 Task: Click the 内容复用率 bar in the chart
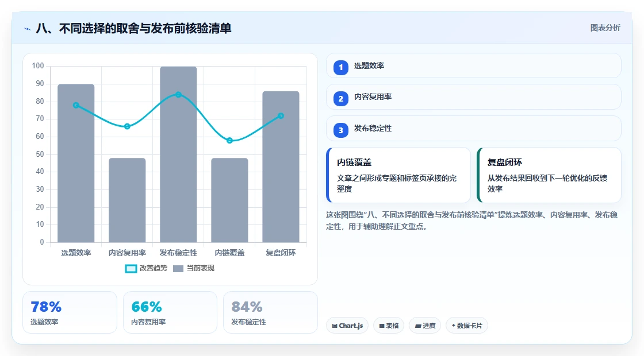click(127, 200)
